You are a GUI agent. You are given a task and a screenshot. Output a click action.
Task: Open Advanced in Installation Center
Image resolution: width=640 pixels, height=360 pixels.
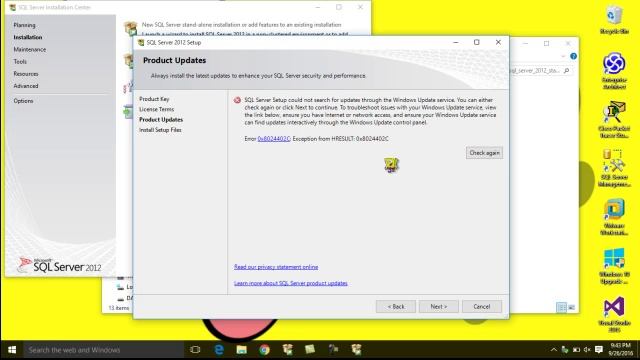(x=26, y=86)
